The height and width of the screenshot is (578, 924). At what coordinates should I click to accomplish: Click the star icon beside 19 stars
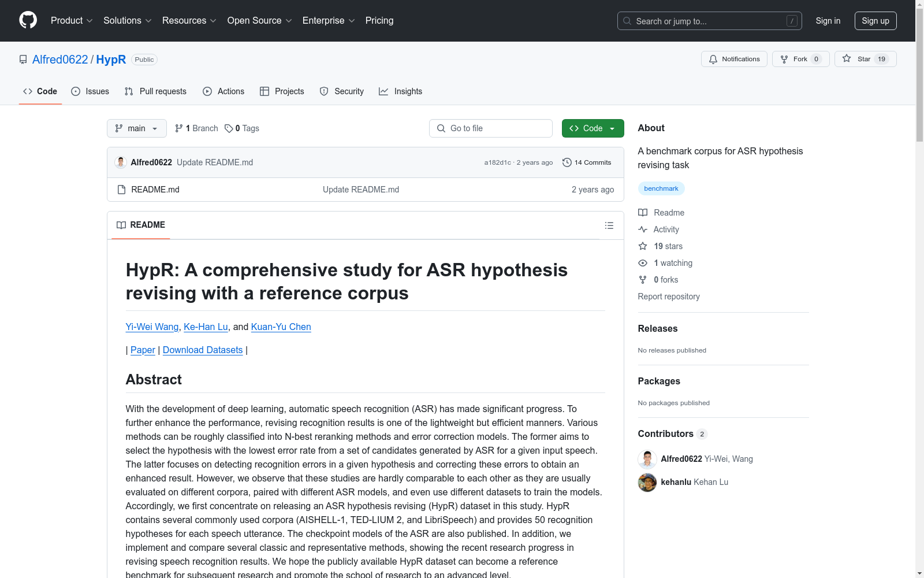[643, 246]
